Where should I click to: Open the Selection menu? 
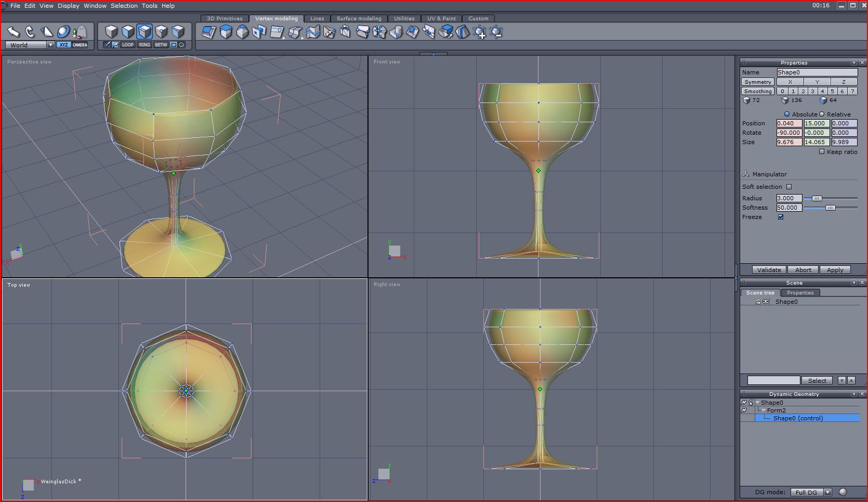point(124,6)
